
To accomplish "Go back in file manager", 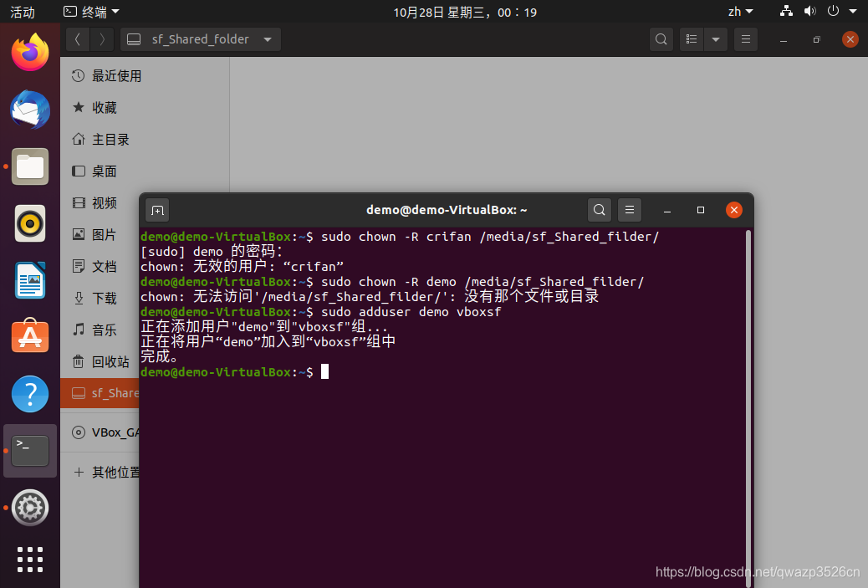I will coord(78,39).
